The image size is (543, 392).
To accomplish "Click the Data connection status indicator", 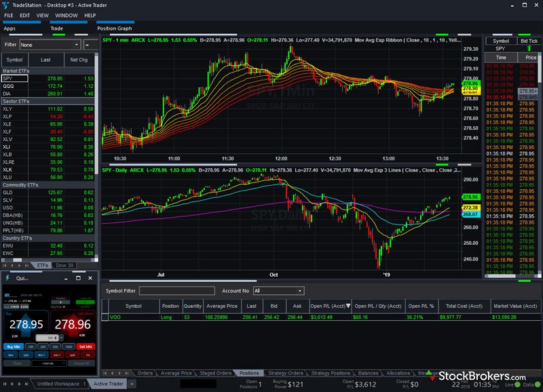I will (538, 385).
